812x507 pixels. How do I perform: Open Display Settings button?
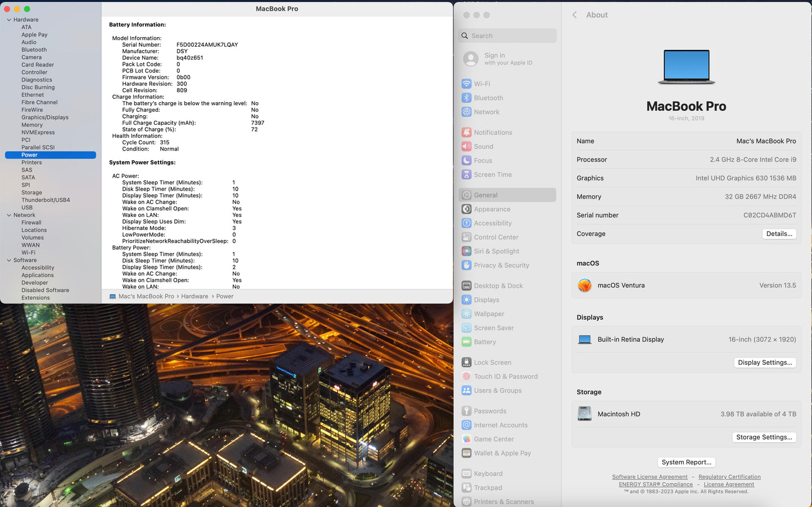(764, 363)
